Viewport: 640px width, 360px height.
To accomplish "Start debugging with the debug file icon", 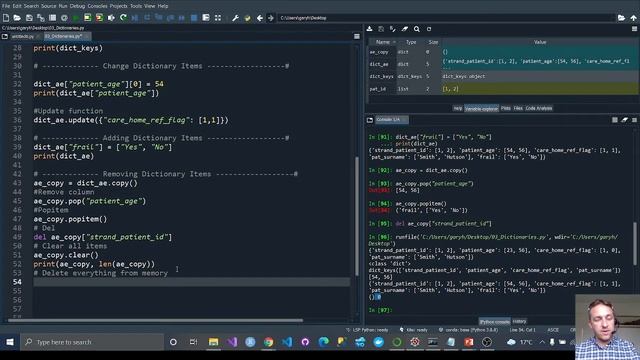I will pyautogui.click(x=135, y=18).
